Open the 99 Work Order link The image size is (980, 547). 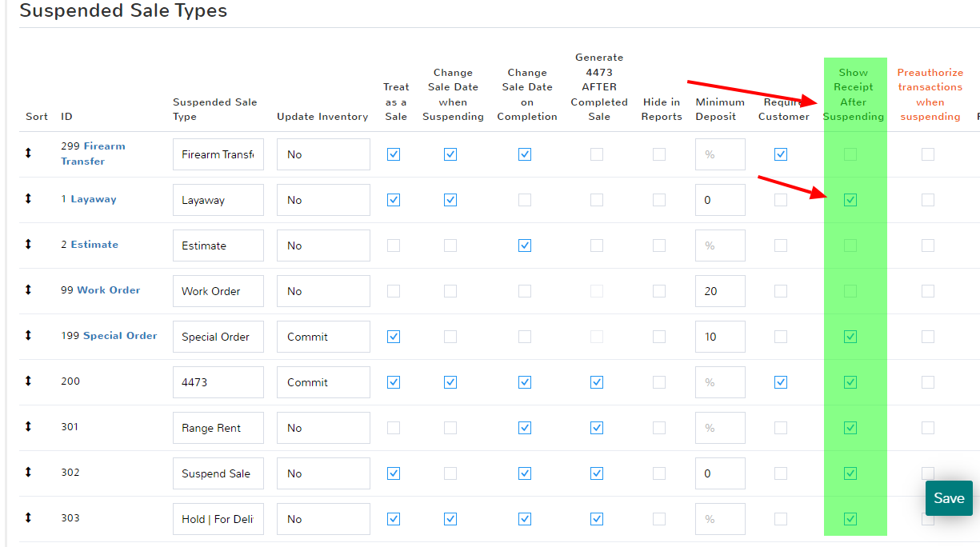point(101,290)
